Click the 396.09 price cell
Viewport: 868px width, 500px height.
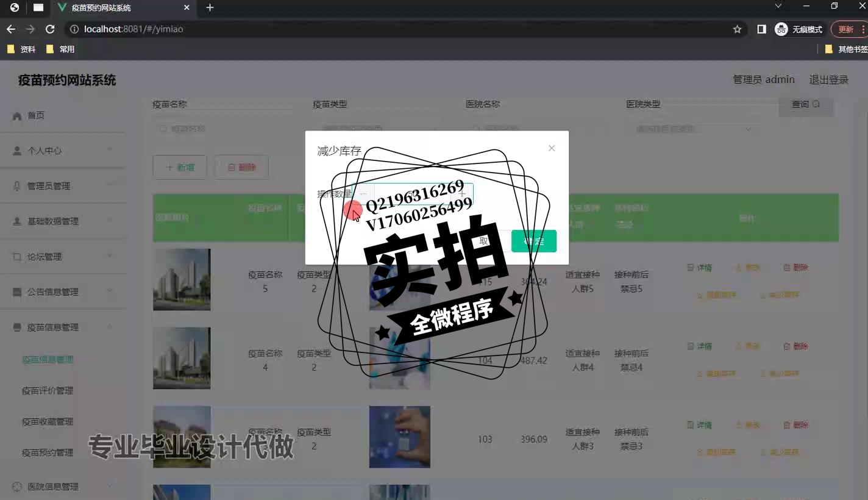534,439
